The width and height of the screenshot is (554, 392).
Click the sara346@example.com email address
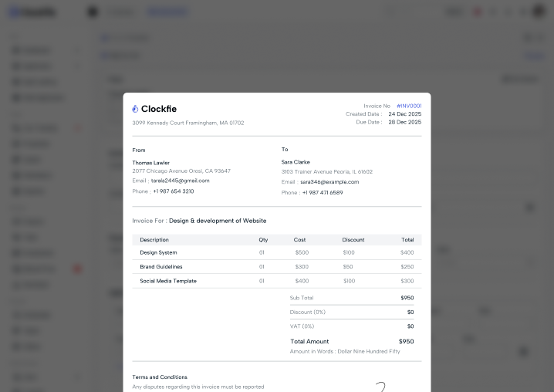point(329,182)
